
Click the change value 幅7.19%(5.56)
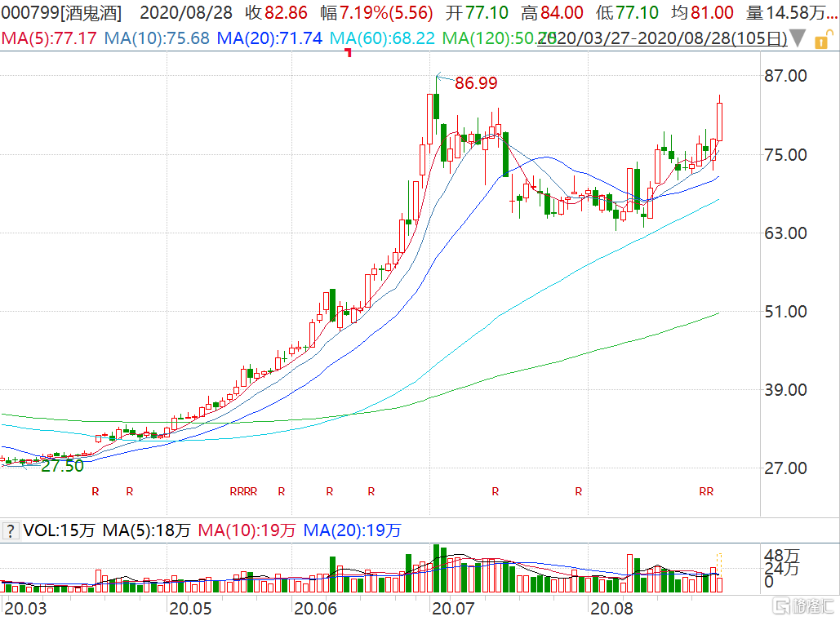376,13
